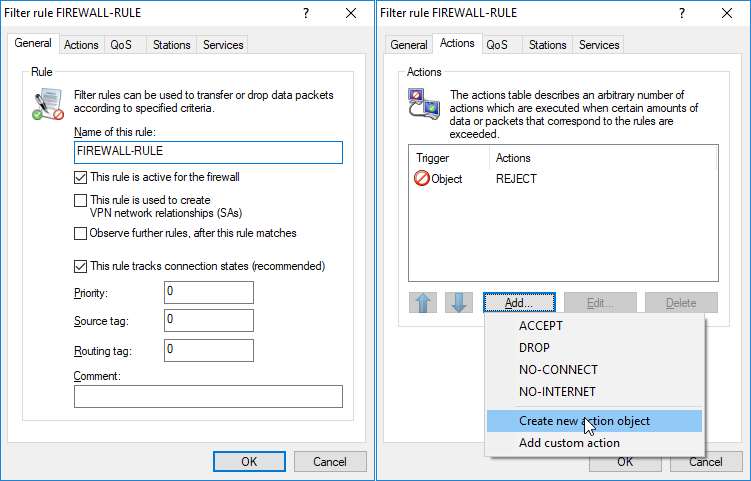Click the Actions network computers icon
The width and height of the screenshot is (751, 481).
423,104
